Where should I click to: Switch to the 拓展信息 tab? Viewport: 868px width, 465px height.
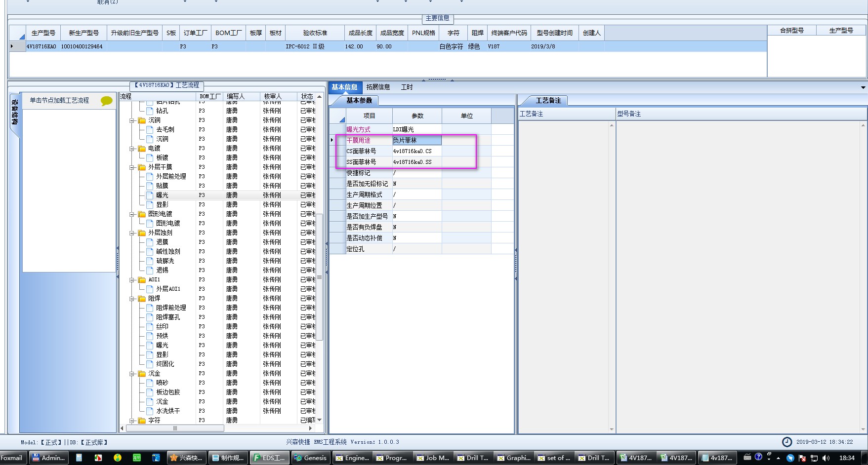coord(378,87)
